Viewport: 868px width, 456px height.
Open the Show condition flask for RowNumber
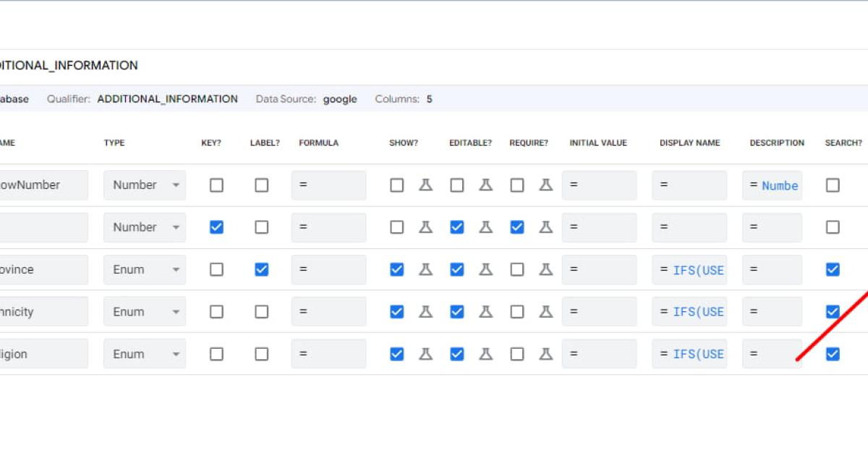(426, 185)
